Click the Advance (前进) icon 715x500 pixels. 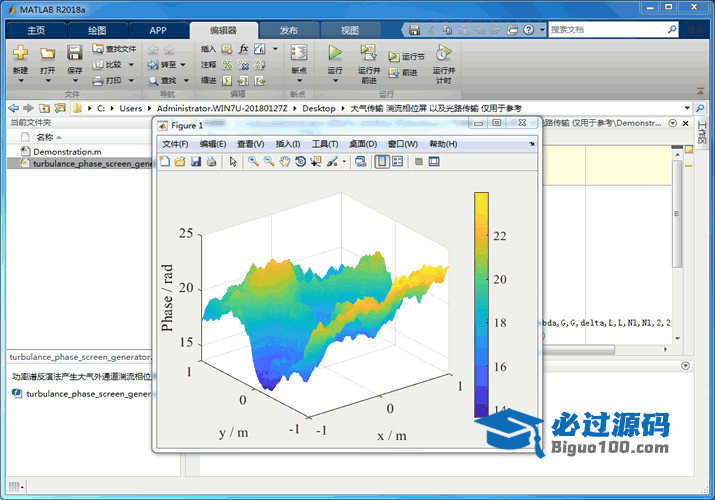click(x=394, y=72)
